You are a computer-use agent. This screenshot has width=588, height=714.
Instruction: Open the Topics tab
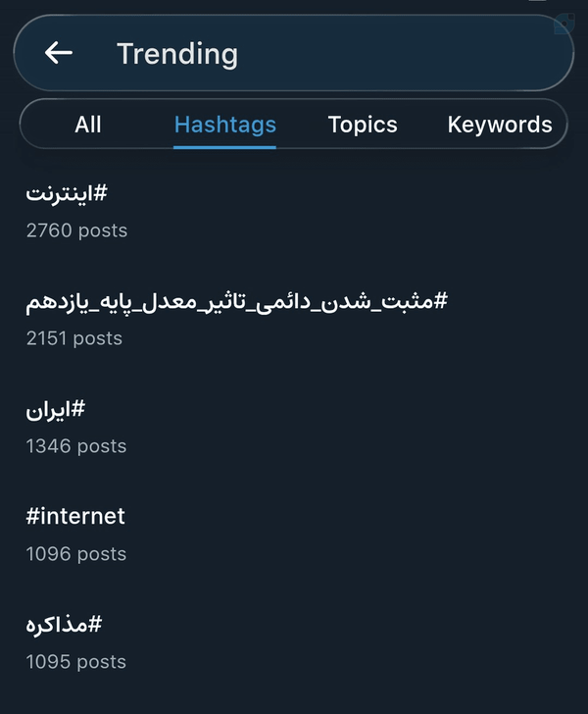(x=363, y=125)
